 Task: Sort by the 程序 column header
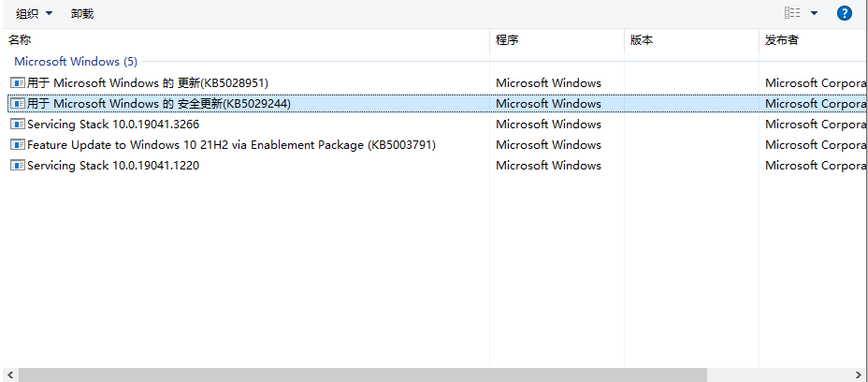click(x=507, y=40)
